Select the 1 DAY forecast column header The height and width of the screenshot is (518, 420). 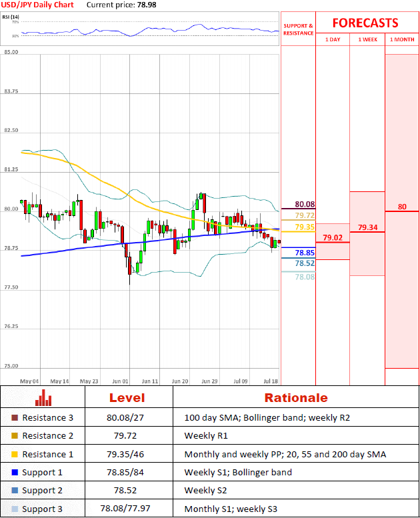pyautogui.click(x=333, y=39)
